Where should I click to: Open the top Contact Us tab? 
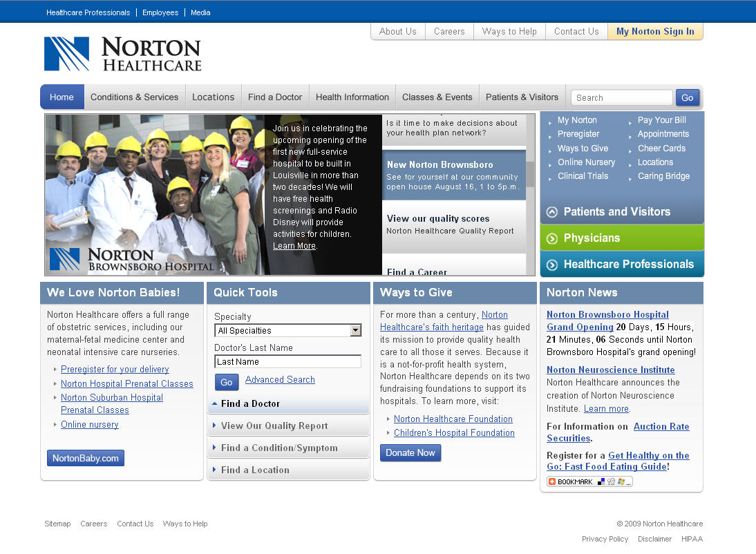click(576, 31)
